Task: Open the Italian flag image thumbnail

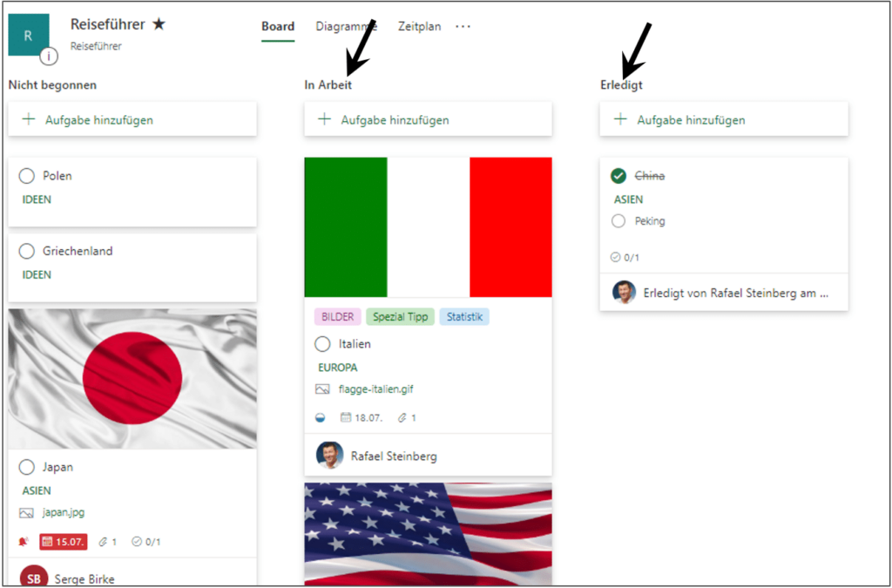Action: [x=429, y=227]
